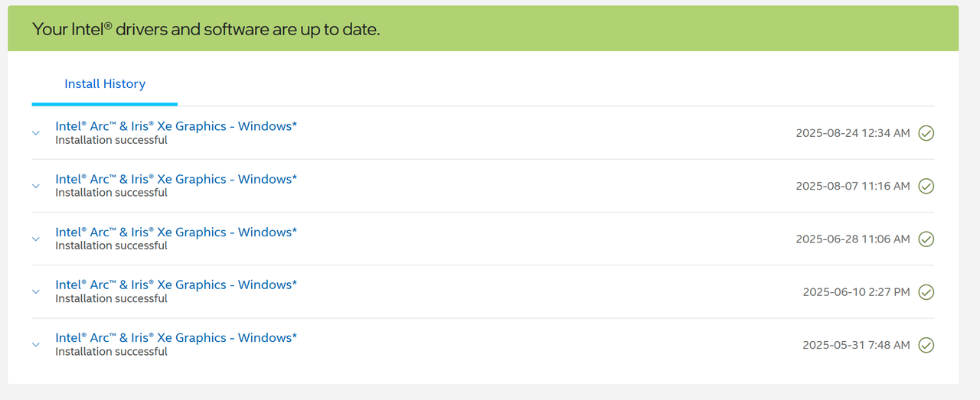Click the 2025-05-31 7:48 AM timestamp
The height and width of the screenshot is (400, 980).
coord(856,345)
